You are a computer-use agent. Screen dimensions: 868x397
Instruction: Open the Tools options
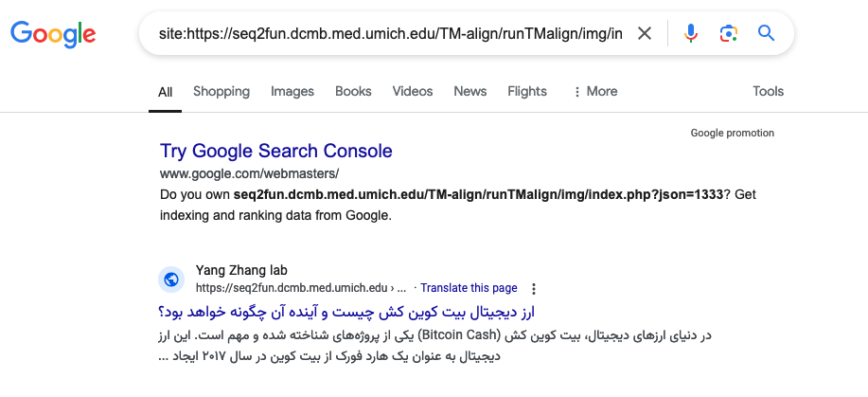coord(768,92)
